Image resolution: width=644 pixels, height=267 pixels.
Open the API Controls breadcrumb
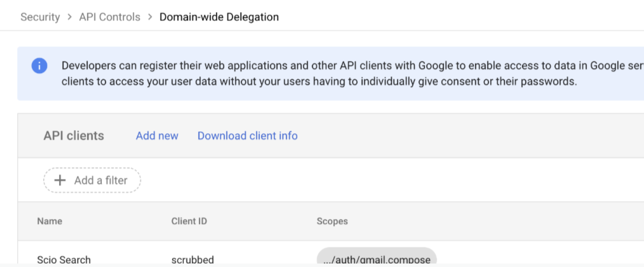coord(110,17)
